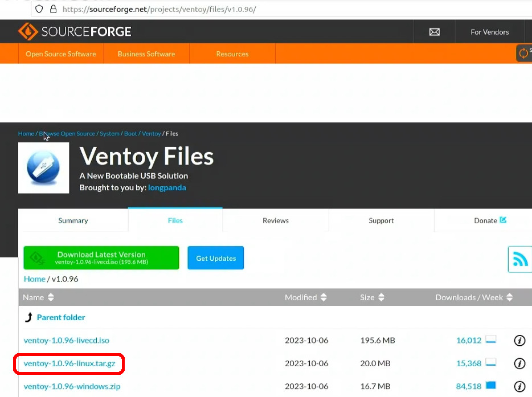Screen dimensions: 532x397
Task: Open the mail envelope icon in header
Action: (x=434, y=32)
